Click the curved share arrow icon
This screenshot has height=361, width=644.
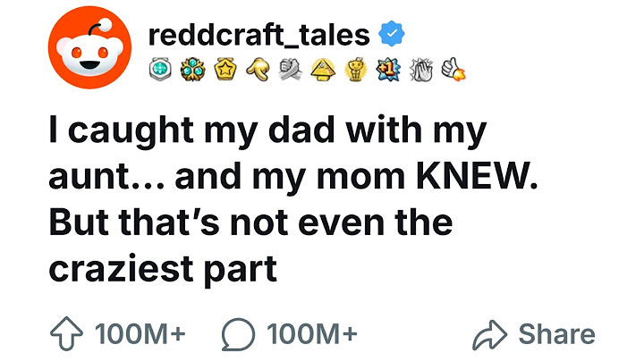point(490,334)
